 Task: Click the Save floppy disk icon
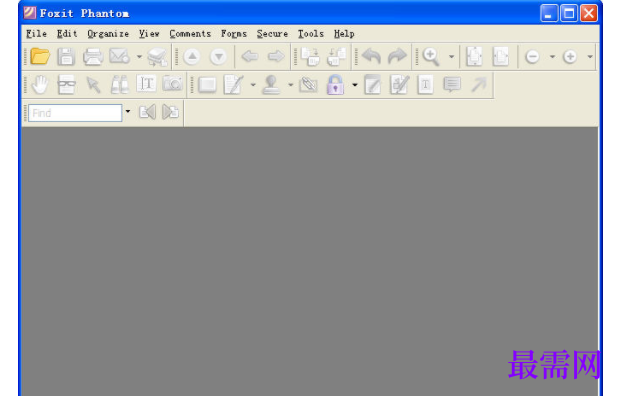coord(66,57)
